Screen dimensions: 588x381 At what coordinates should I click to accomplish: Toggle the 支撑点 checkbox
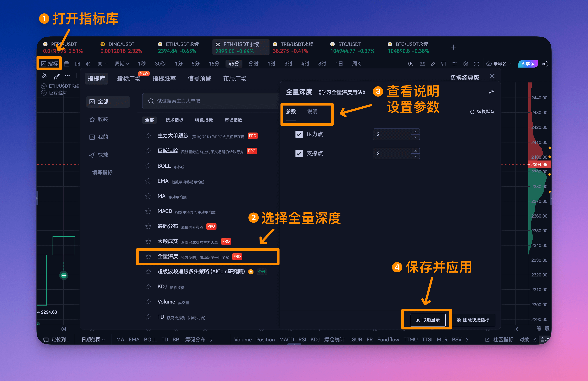[x=299, y=154]
